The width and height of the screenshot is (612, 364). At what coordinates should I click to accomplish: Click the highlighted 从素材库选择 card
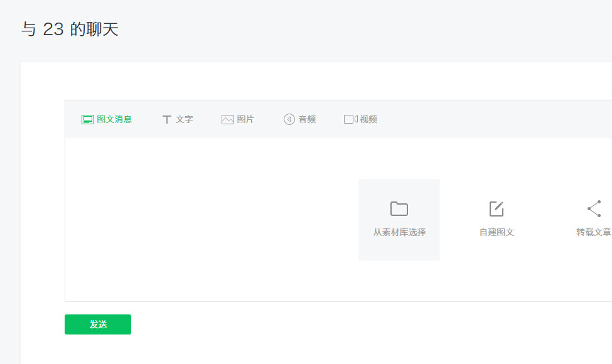pos(399,219)
